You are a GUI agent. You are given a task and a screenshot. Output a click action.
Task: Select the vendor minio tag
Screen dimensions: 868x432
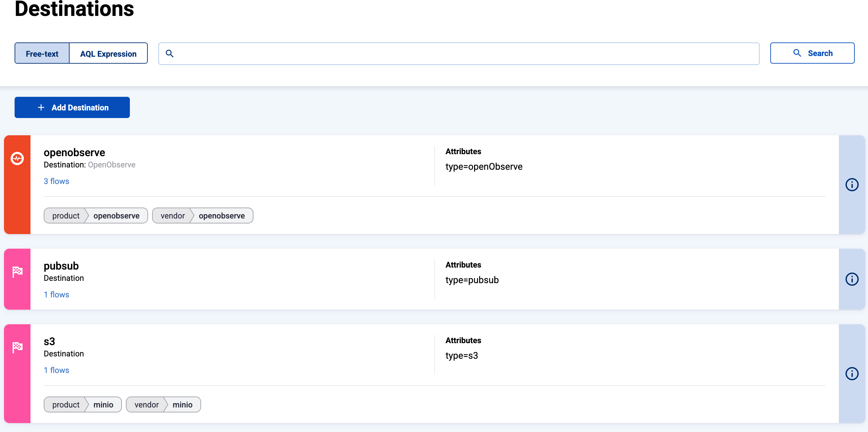tap(163, 405)
